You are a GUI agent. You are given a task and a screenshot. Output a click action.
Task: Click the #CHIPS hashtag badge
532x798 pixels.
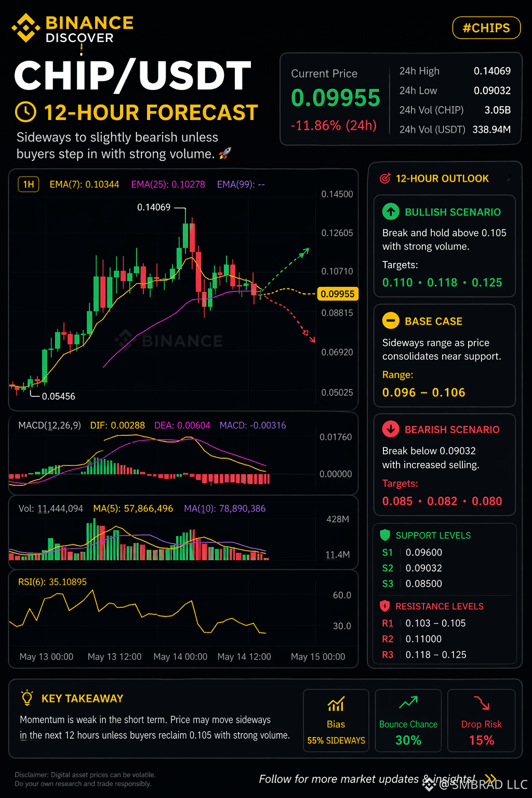click(486, 28)
